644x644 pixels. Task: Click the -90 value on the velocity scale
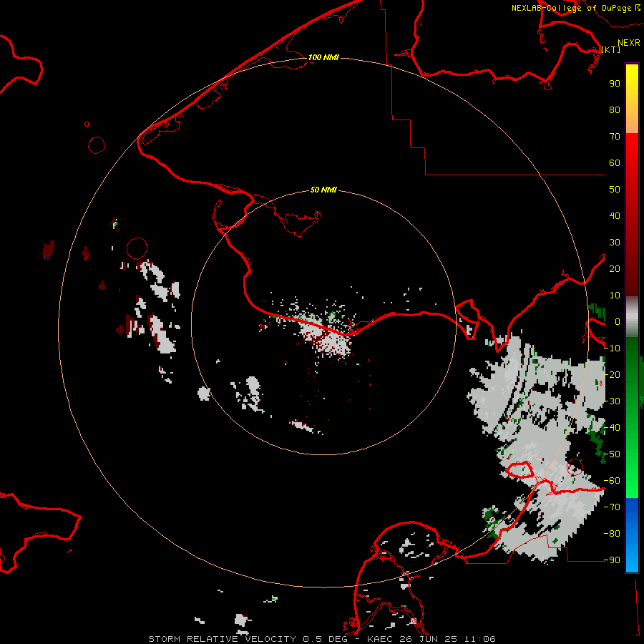click(x=612, y=560)
